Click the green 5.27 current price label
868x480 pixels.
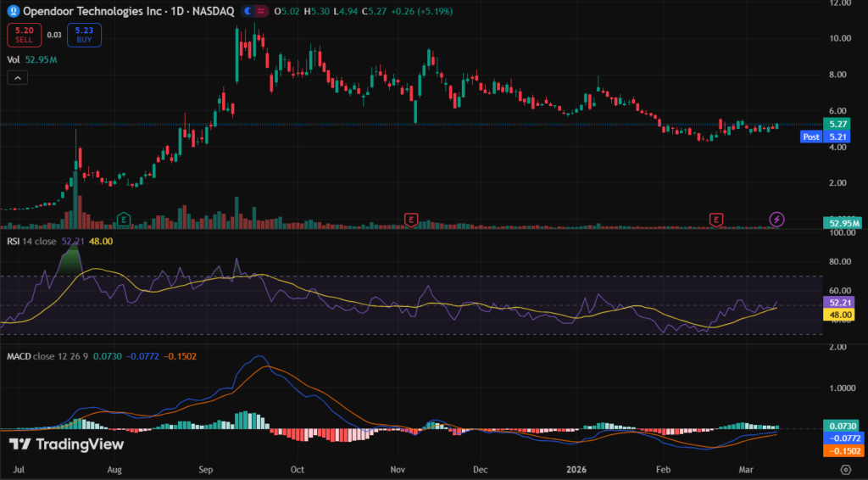[839, 124]
